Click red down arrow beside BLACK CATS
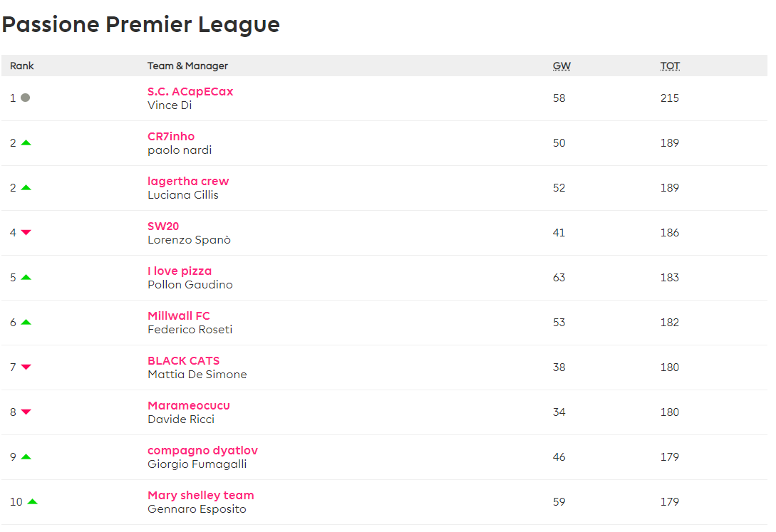 click(x=26, y=367)
